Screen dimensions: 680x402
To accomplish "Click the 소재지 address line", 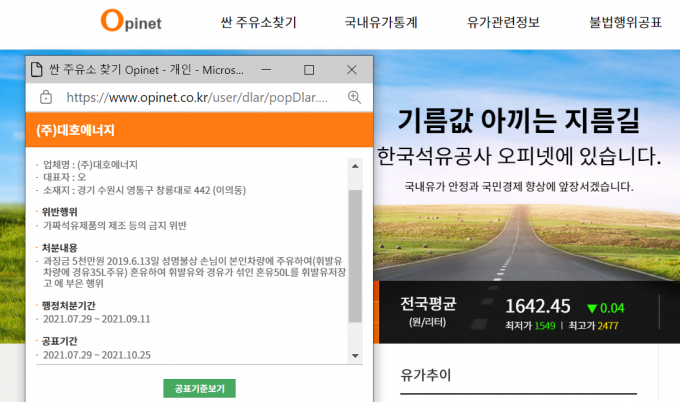I will [x=144, y=190].
